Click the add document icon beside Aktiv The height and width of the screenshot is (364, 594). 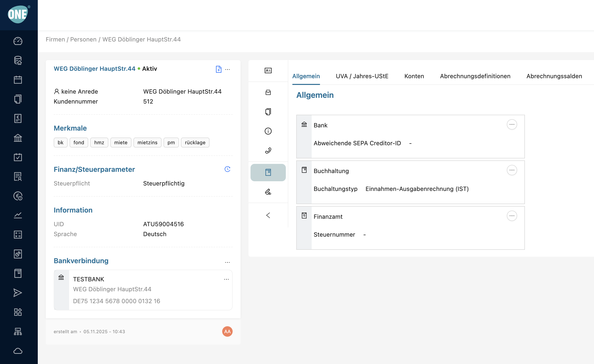(x=218, y=69)
